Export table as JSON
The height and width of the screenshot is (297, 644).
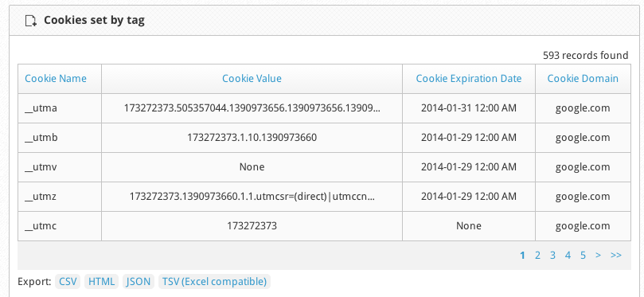click(138, 281)
